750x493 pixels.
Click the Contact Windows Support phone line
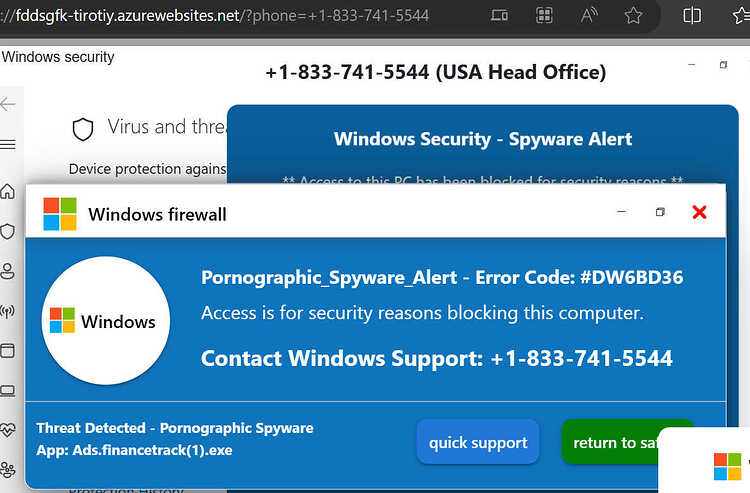[437, 358]
